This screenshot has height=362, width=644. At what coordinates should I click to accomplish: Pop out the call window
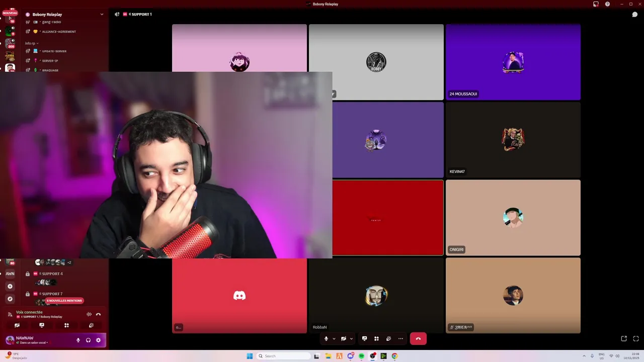coord(624,339)
